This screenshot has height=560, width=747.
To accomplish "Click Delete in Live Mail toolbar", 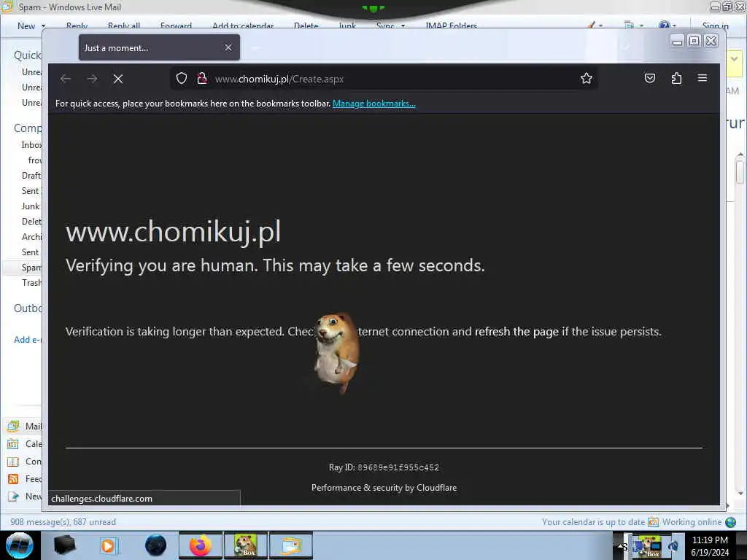I will [x=306, y=26].
